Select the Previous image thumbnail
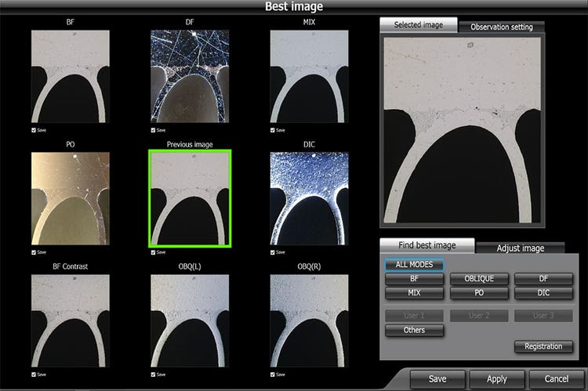The height and width of the screenshot is (391, 588). tap(190, 198)
